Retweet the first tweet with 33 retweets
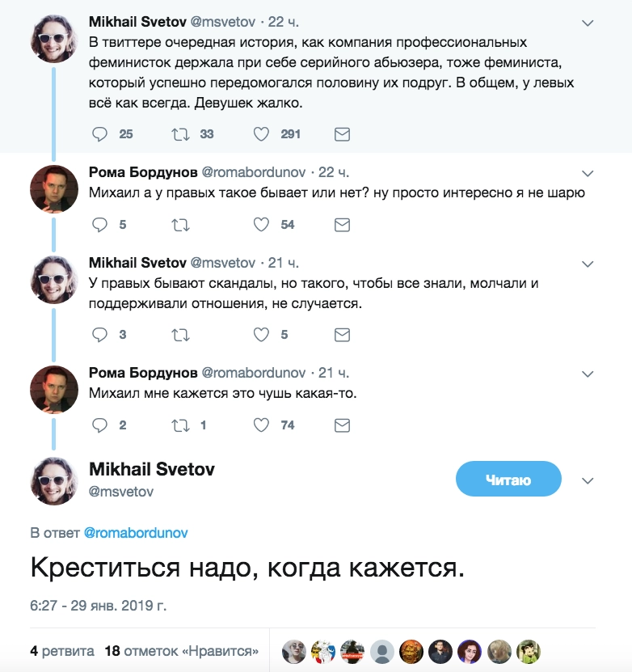Image resolution: width=632 pixels, height=672 pixels. coord(180,134)
